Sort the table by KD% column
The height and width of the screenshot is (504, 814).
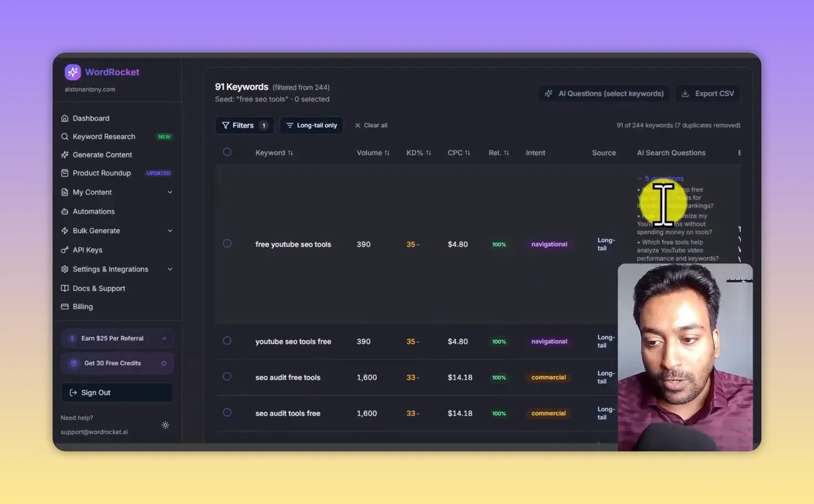pyautogui.click(x=419, y=153)
